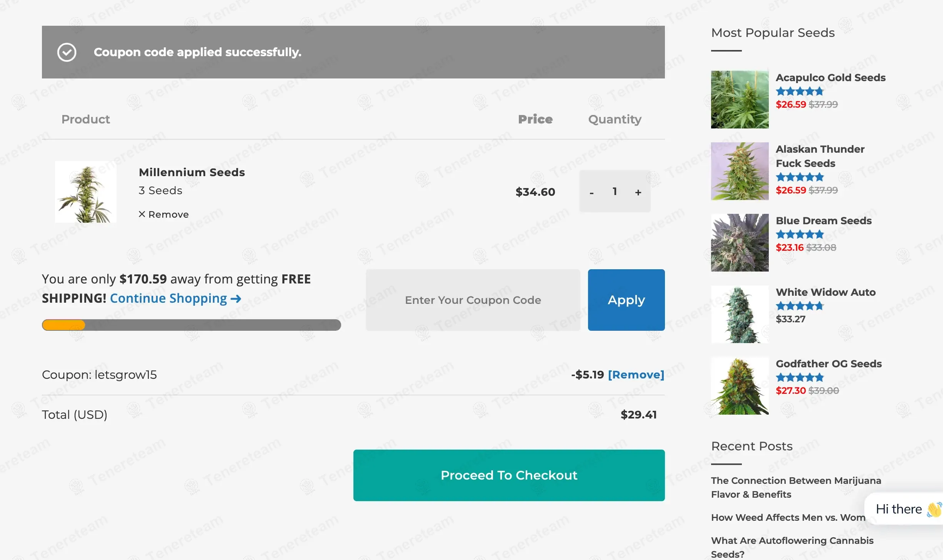943x560 pixels.
Task: Click the Product column header
Action: (86, 119)
